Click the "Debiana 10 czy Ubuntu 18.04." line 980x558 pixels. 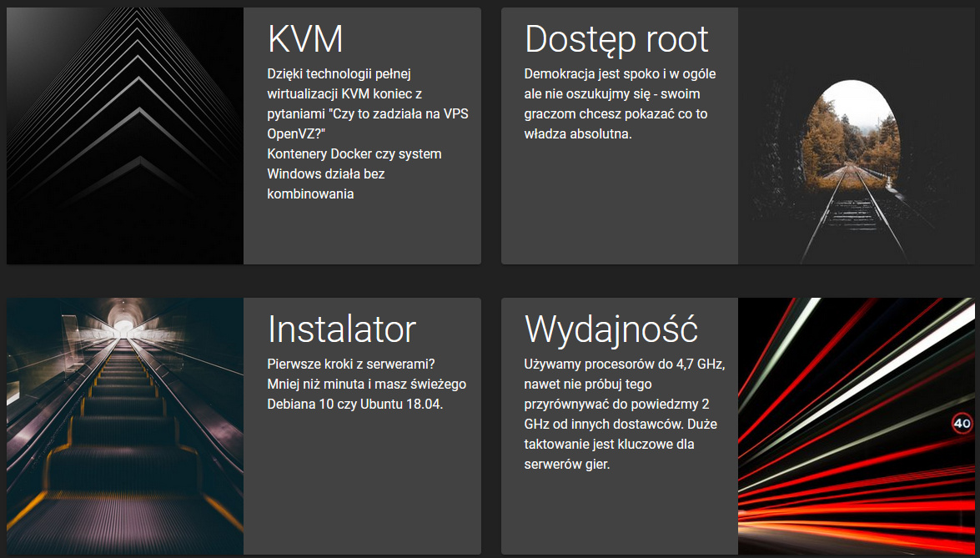pos(354,404)
